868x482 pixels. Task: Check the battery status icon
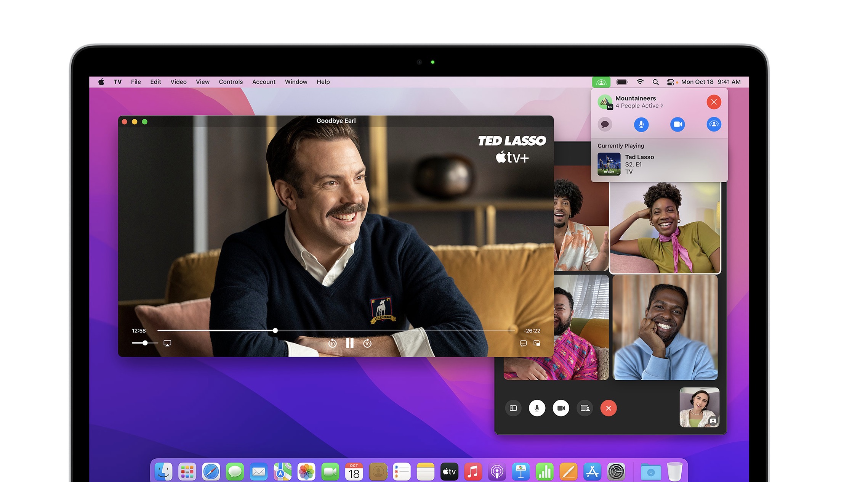click(622, 82)
